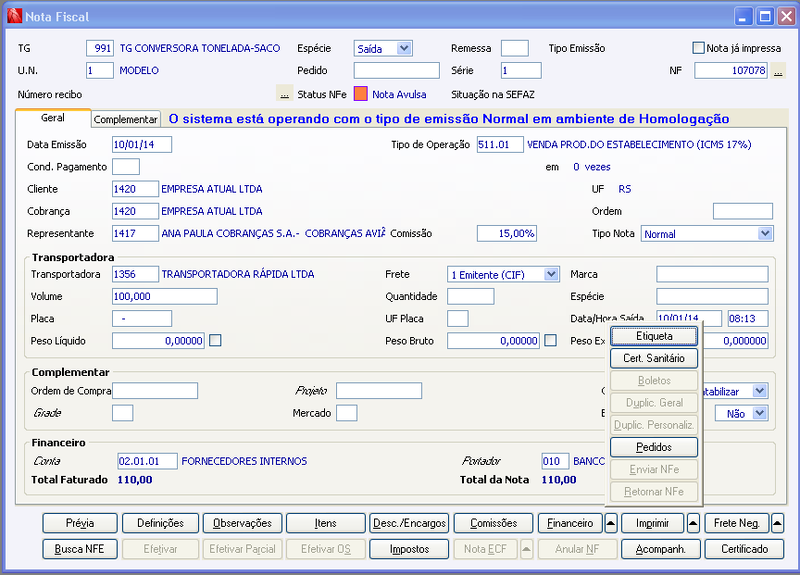This screenshot has width=800, height=575.
Task: Open the Contabilizar dropdown arrow
Action: tap(760, 391)
